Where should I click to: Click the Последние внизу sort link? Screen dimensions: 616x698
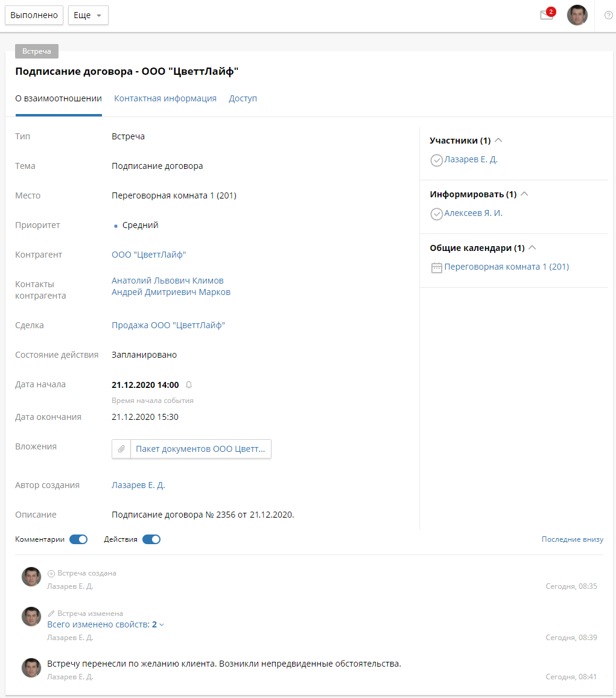coord(572,539)
